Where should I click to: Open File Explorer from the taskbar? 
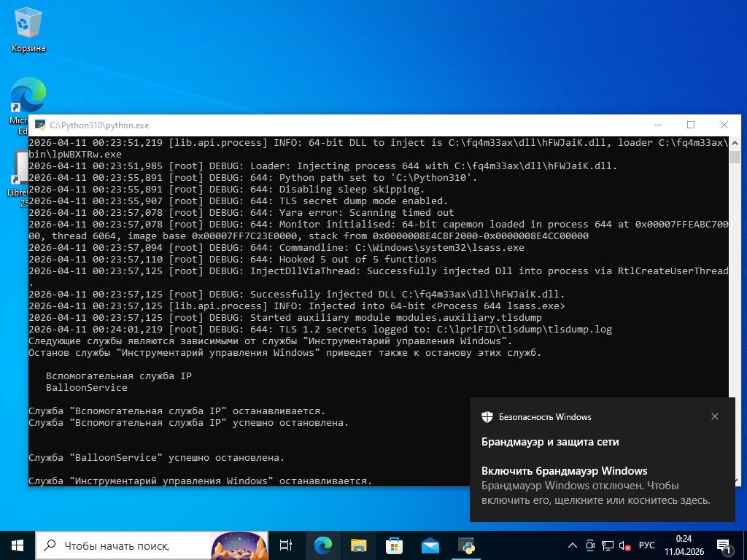point(358,545)
